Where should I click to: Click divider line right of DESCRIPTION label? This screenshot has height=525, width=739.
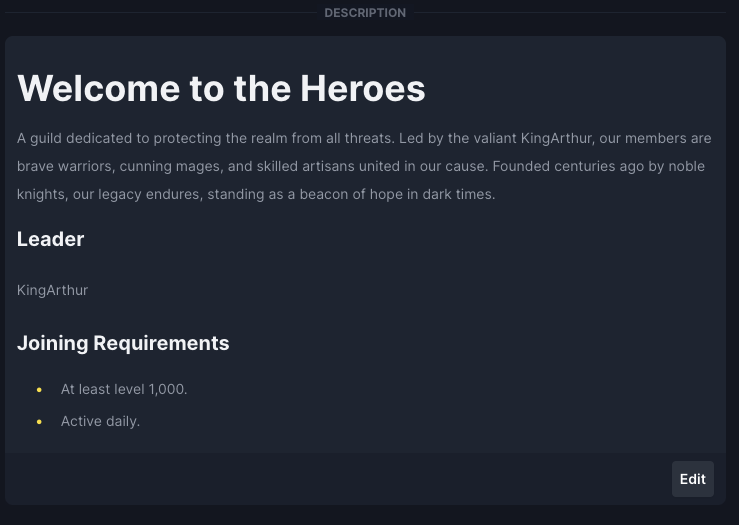point(570,13)
